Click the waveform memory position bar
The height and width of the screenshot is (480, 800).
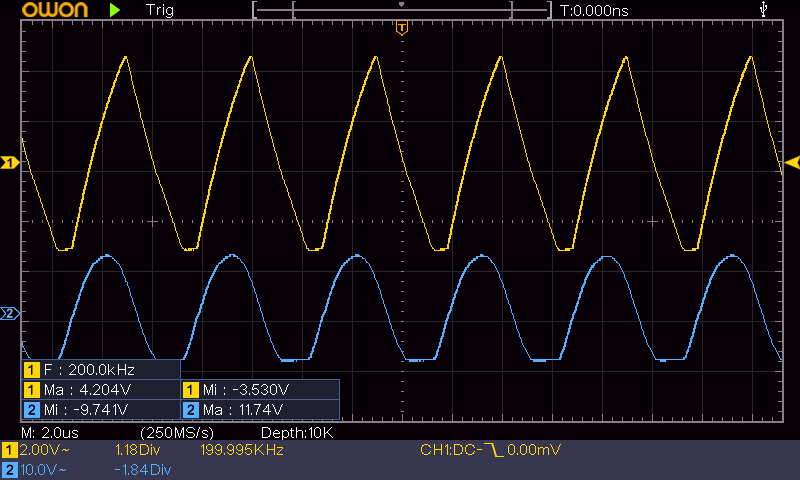[x=402, y=10]
